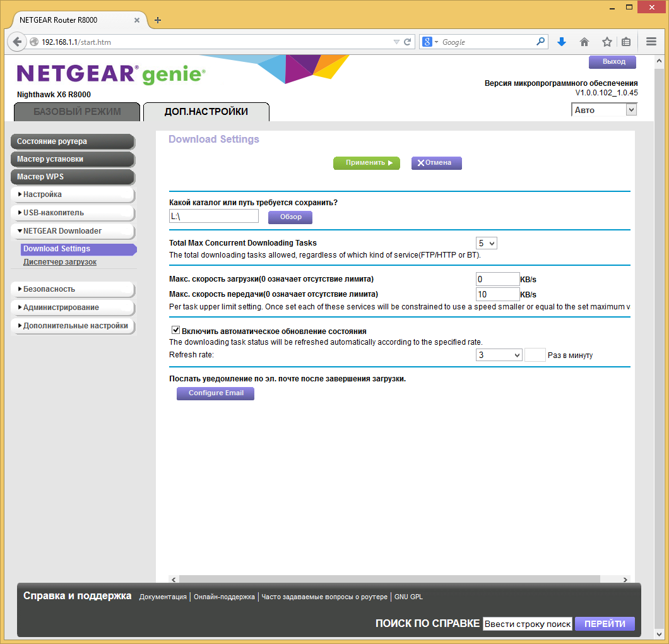Screen dimensions: 669x644
Task: Click the search magnifier icon
Action: 540,42
